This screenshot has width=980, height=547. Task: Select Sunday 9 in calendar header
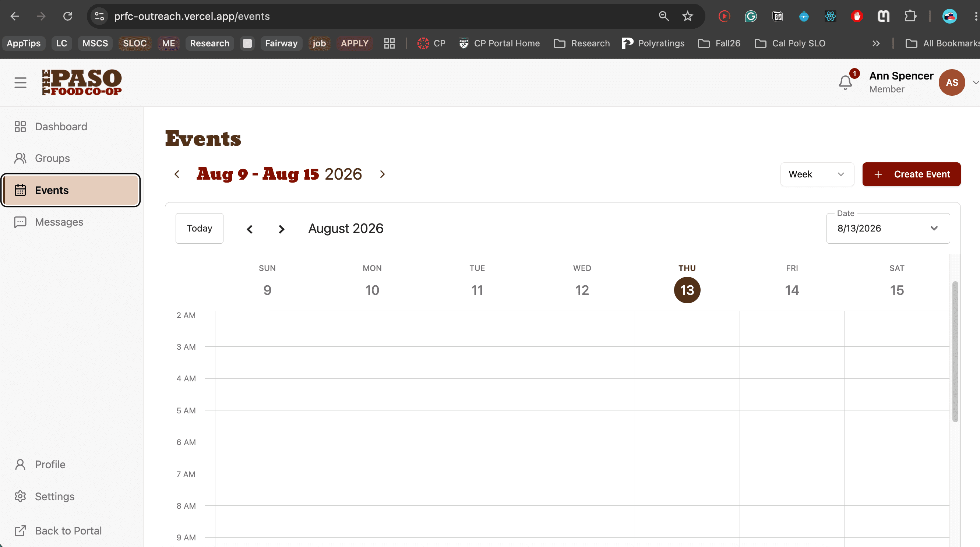click(x=267, y=290)
